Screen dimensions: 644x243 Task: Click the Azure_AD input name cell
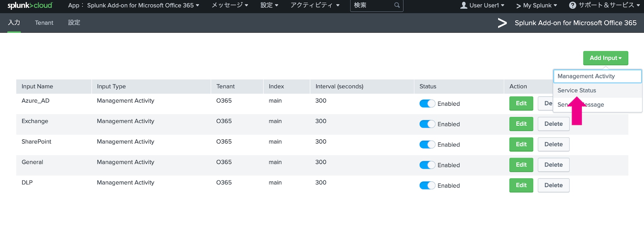[36, 101]
